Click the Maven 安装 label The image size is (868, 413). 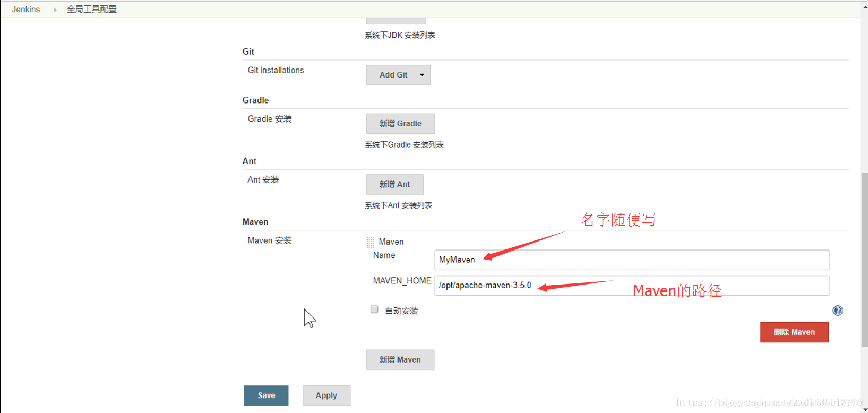tap(269, 240)
